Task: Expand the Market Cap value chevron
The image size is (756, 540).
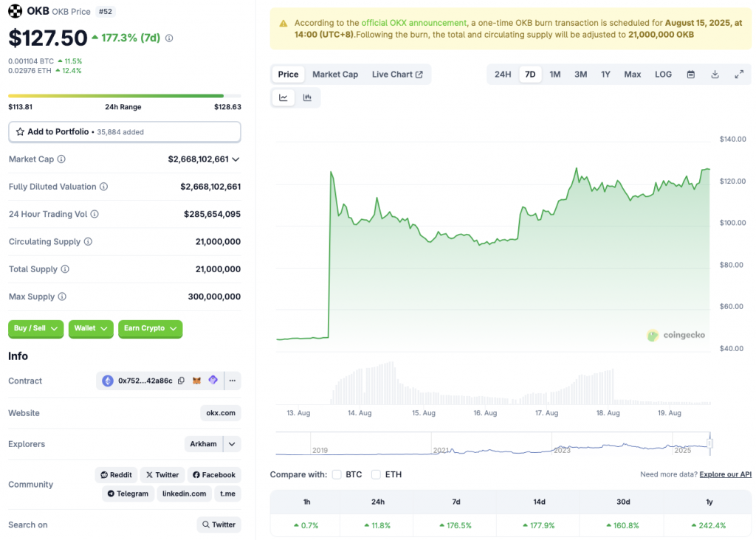Action: [236, 159]
